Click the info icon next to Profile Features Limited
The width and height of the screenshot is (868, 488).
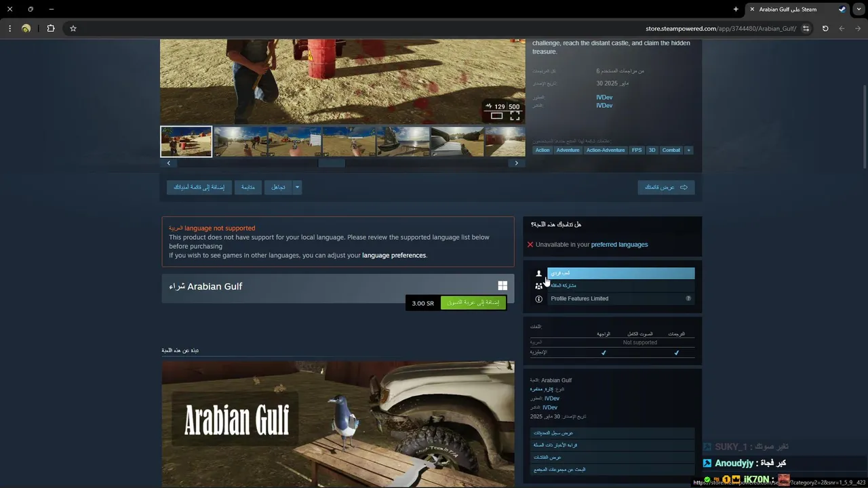click(539, 299)
